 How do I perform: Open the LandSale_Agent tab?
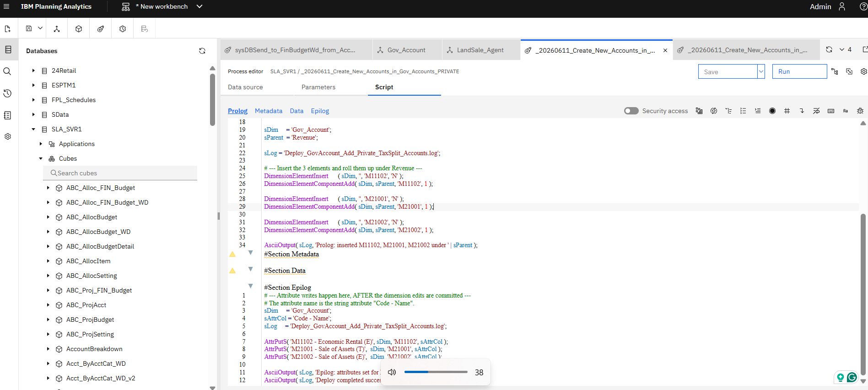tap(480, 50)
